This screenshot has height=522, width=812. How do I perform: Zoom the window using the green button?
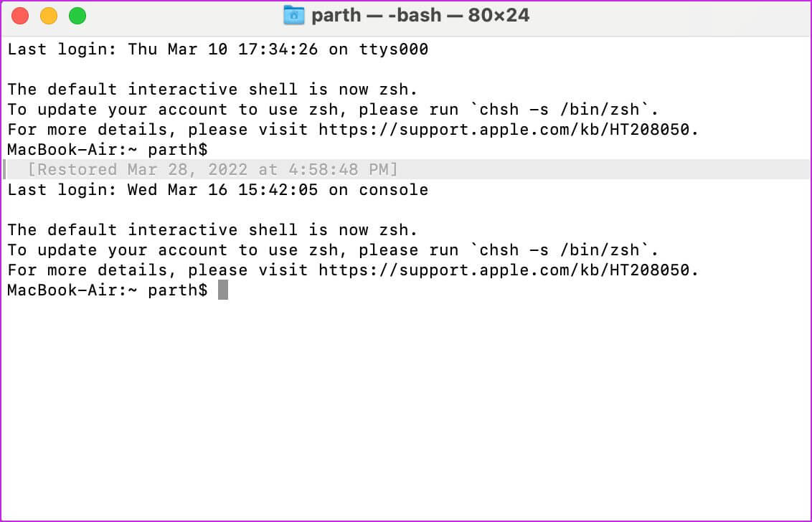point(77,15)
